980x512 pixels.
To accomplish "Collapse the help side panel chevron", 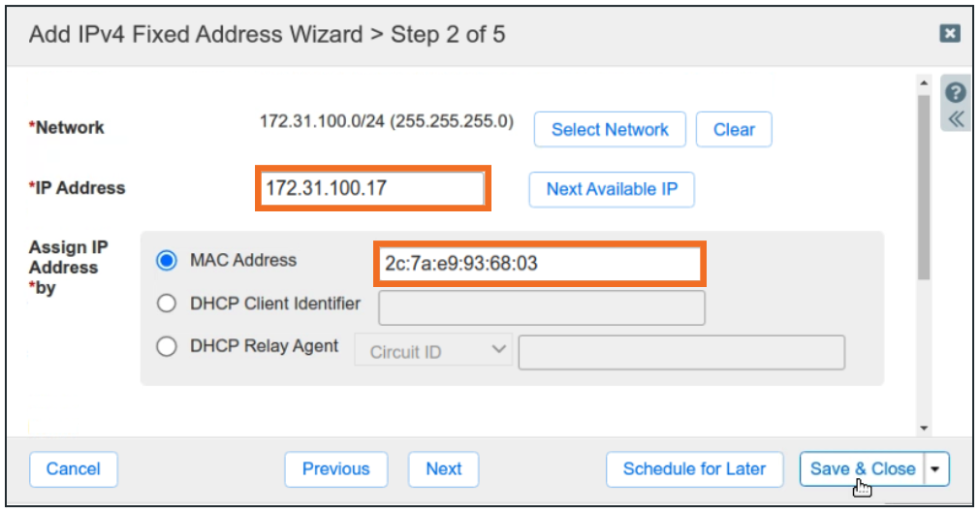I will pos(956,119).
